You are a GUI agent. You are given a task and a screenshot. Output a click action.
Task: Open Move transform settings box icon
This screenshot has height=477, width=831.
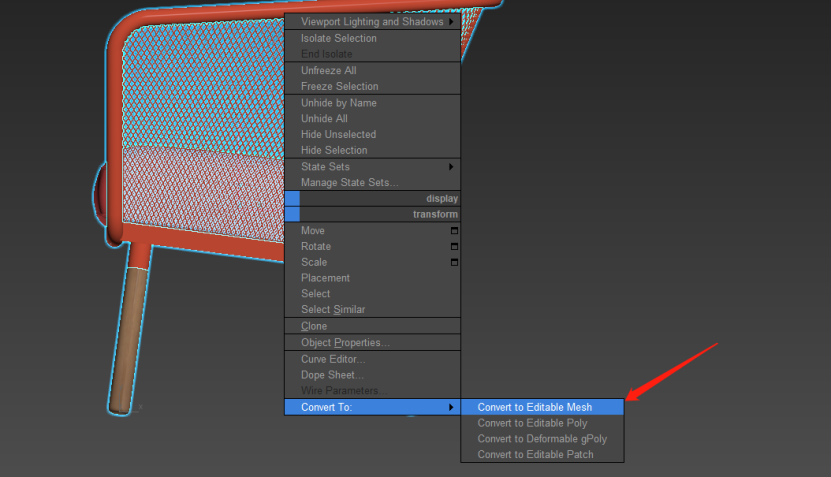(x=454, y=231)
